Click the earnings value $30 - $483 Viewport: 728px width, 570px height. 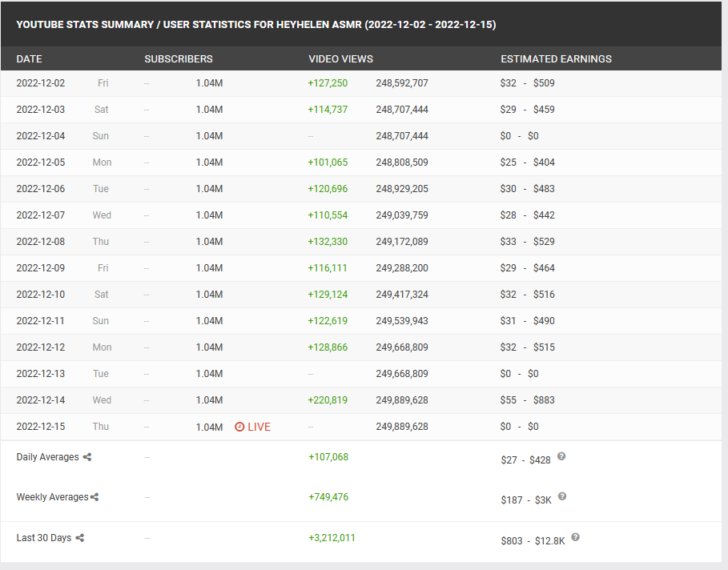point(528,189)
